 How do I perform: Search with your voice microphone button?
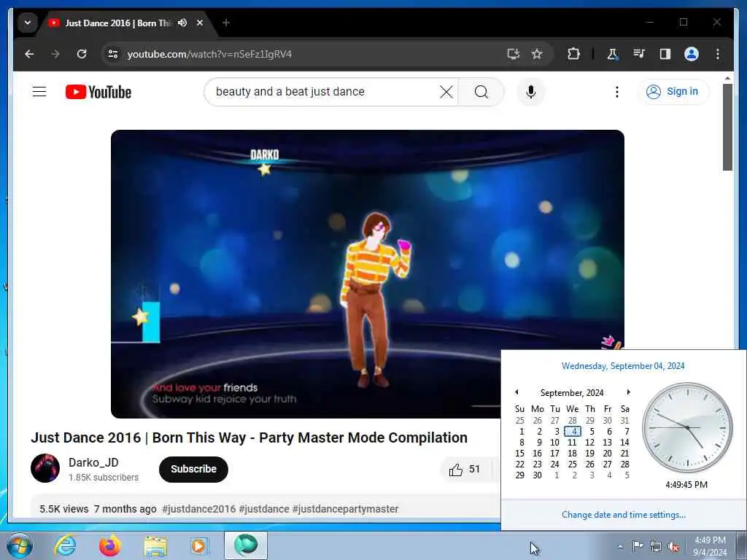click(x=531, y=91)
